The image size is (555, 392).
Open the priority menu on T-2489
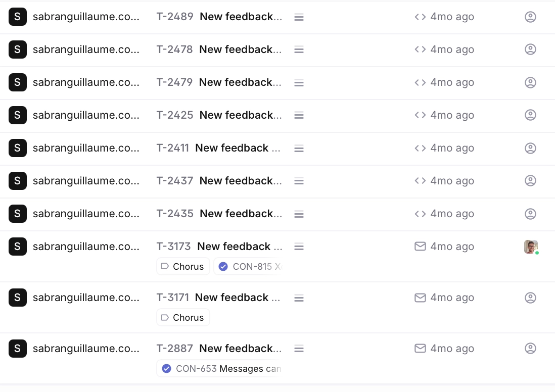[x=299, y=17]
